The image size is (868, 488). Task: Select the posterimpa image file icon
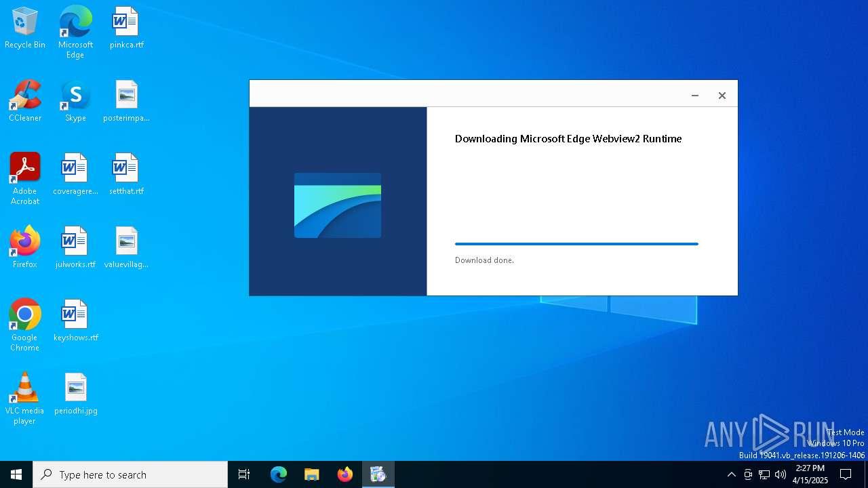click(126, 102)
